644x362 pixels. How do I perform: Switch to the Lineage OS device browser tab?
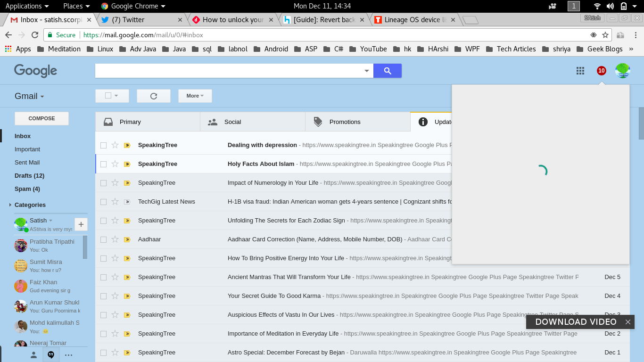(416, 20)
